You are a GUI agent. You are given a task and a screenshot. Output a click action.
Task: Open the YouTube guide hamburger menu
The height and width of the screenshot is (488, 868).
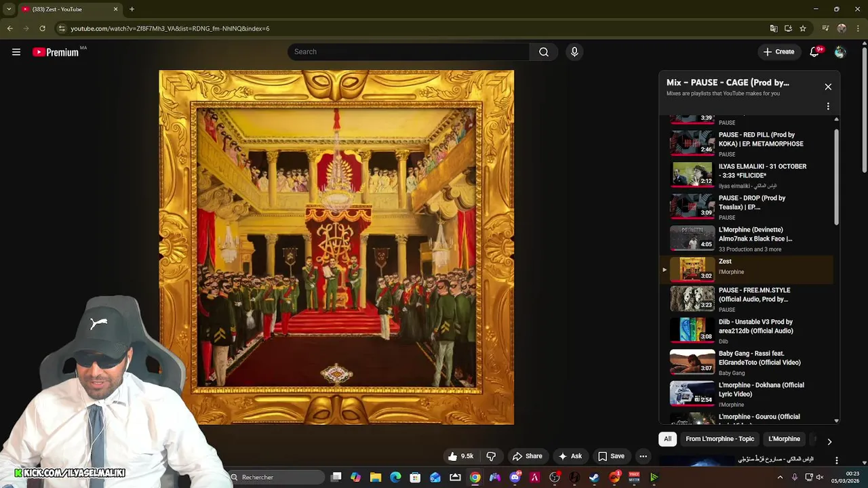tap(16, 52)
